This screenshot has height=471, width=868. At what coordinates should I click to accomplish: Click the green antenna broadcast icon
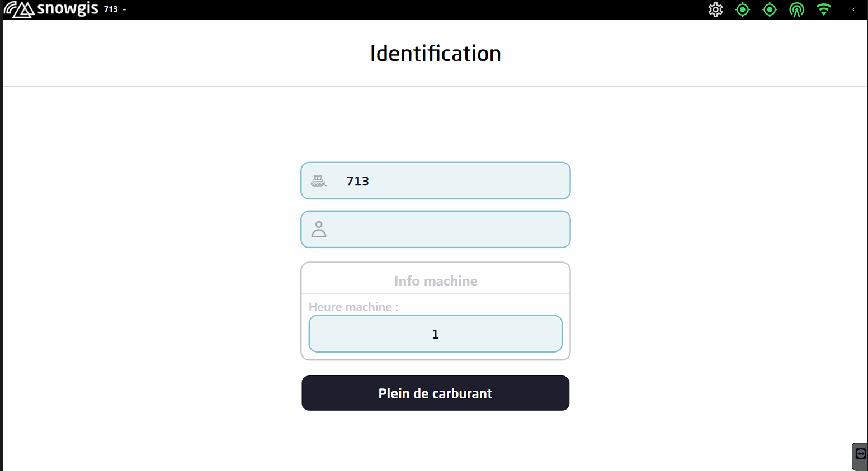point(796,9)
